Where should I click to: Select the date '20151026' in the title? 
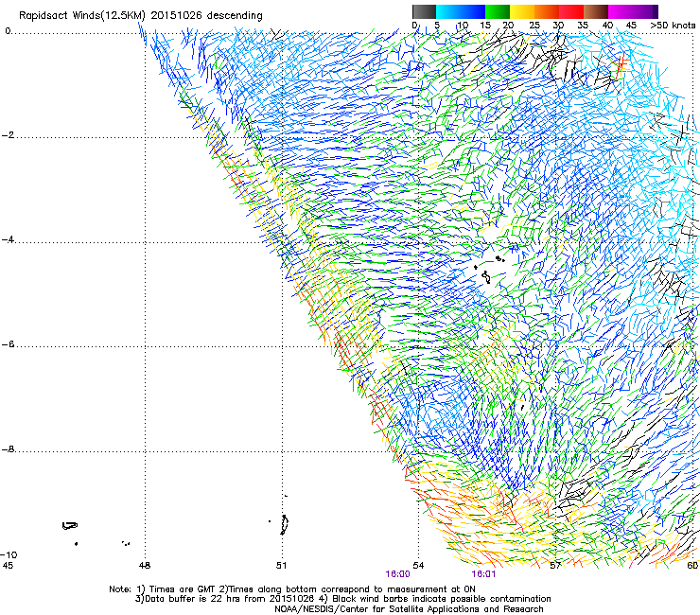[176, 16]
